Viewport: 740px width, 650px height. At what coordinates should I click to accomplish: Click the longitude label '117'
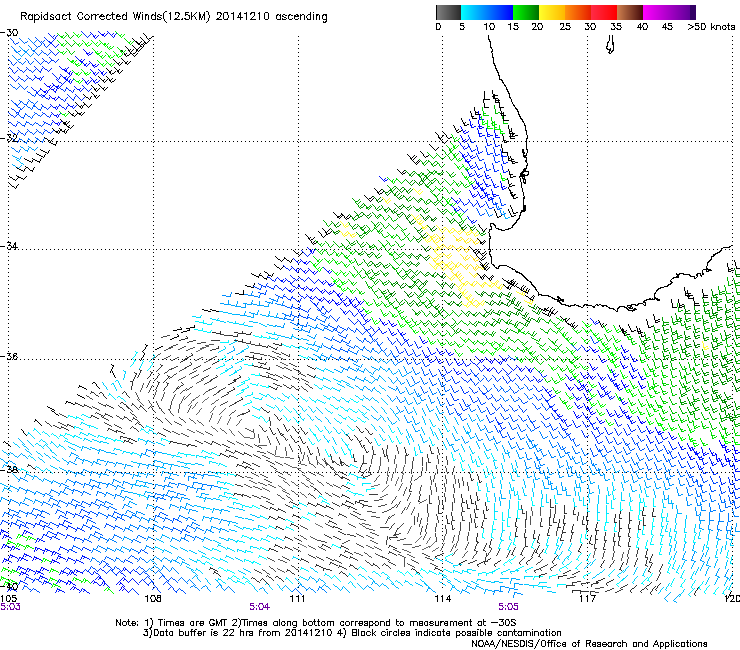[587, 599]
